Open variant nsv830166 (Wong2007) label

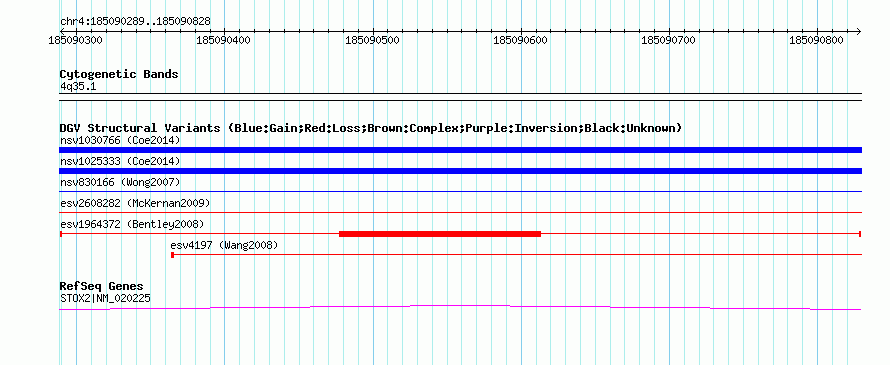click(x=120, y=182)
